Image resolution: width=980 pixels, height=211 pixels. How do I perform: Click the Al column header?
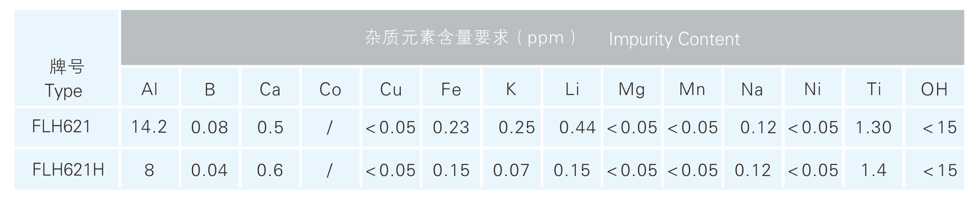[149, 89]
